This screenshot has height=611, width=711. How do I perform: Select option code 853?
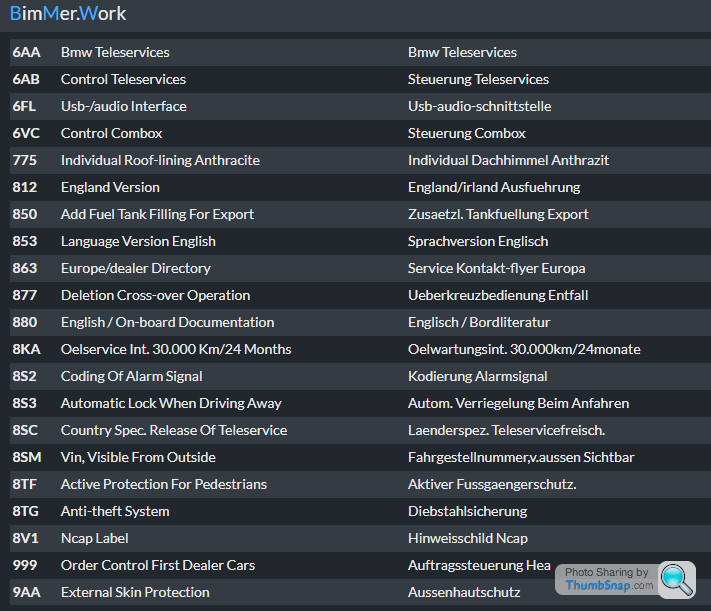(24, 241)
